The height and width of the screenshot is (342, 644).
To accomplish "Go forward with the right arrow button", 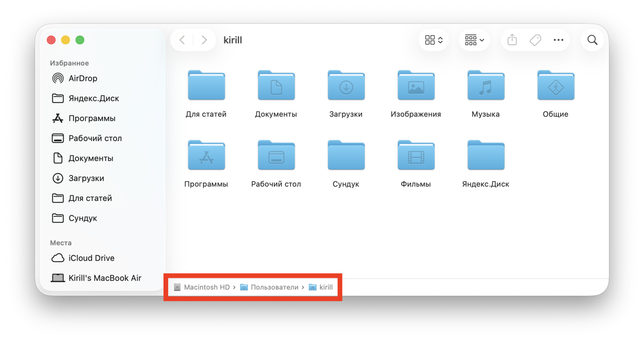I will tap(204, 40).
